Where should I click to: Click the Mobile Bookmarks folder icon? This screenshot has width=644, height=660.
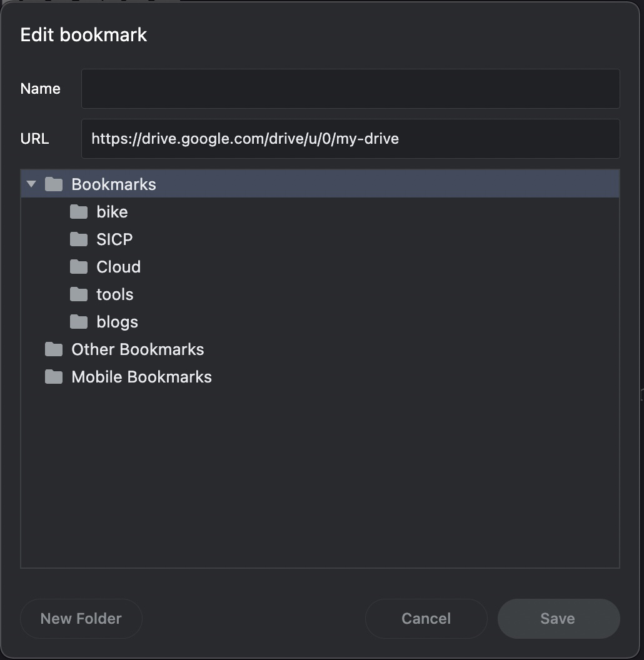tap(54, 376)
